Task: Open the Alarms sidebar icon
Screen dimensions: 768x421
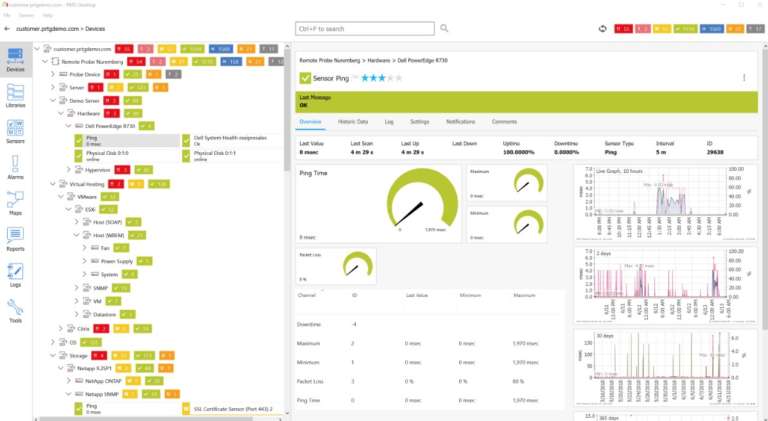Action: [15, 167]
